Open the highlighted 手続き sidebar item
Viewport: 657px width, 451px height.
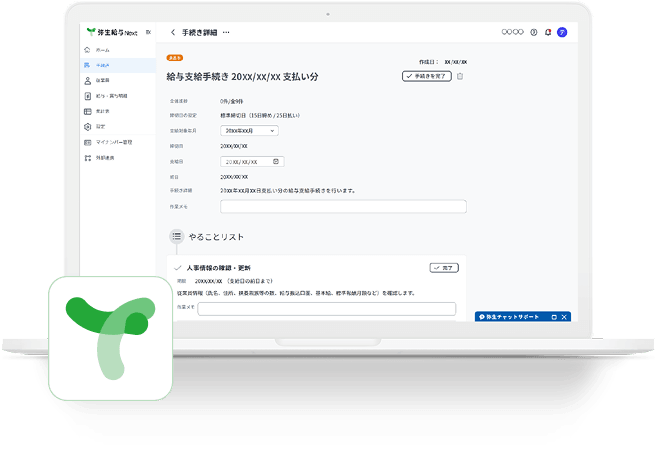click(117, 65)
